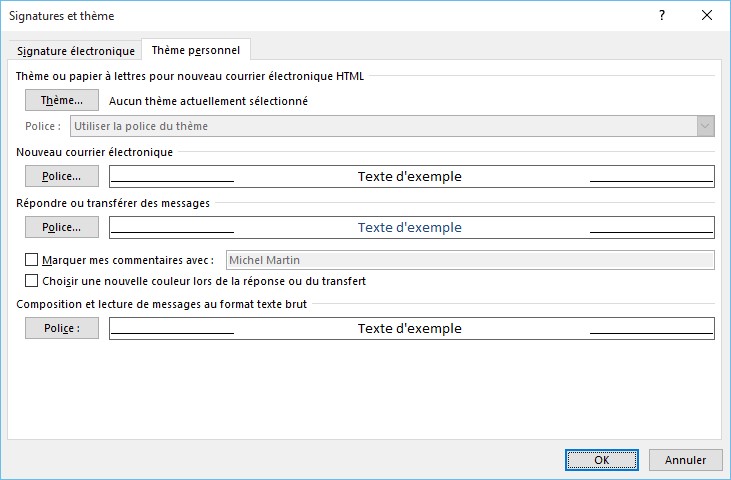This screenshot has width=731, height=480.
Task: Click Police... under Nouveau courrier électronique
Action: 61,176
